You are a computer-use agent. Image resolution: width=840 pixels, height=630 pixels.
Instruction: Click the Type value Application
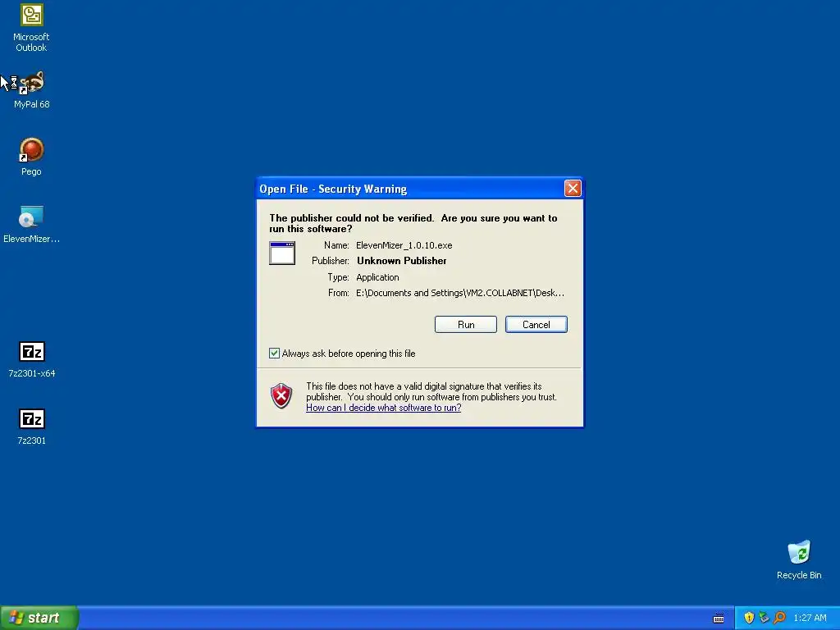click(377, 277)
